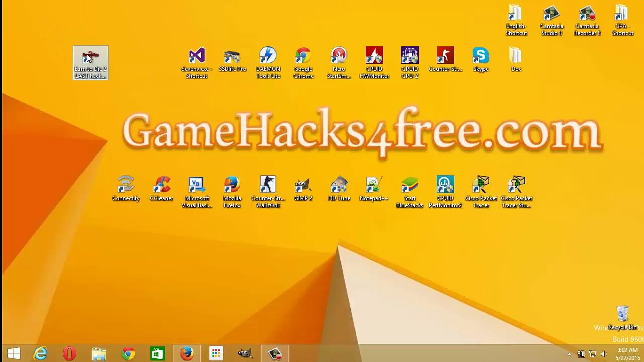Image resolution: width=644 pixels, height=362 pixels.
Task: Launch Opera from the taskbar
Action: [x=69, y=354]
